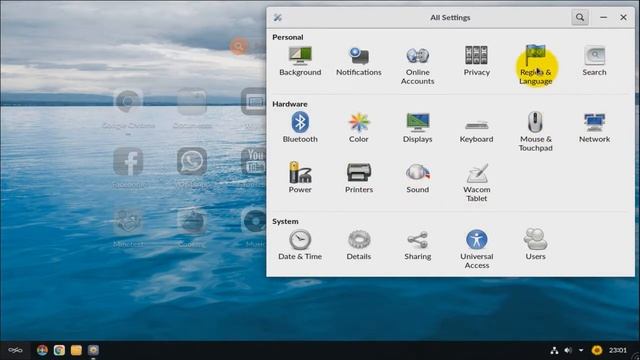Launch Chrome browser from taskbar

point(59,350)
